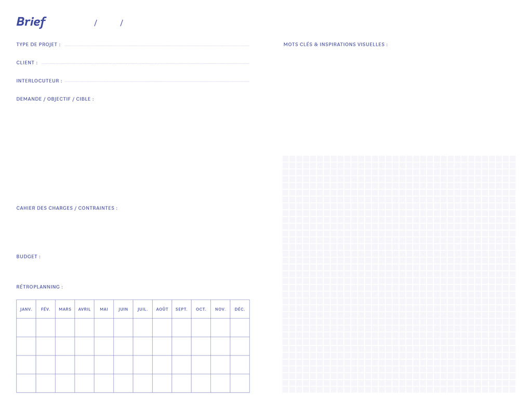532x409 pixels.
Task: Select the Client input line
Action: click(145, 63)
